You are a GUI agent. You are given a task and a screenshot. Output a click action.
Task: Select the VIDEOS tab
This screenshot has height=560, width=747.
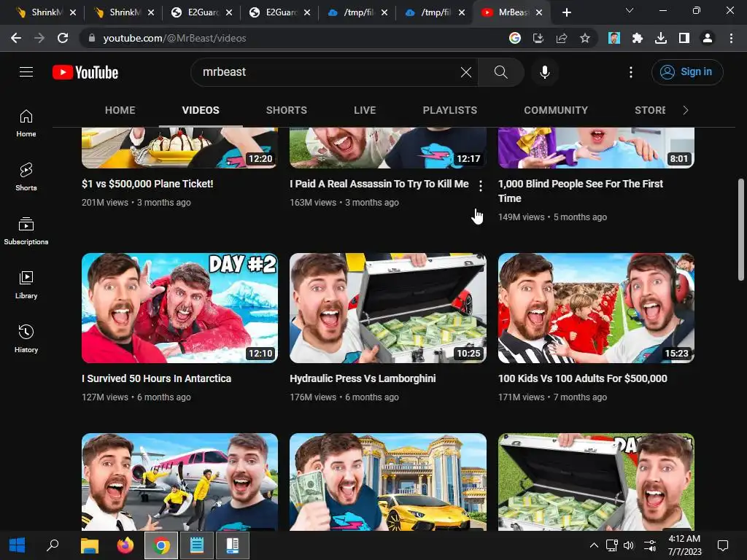[x=201, y=110]
